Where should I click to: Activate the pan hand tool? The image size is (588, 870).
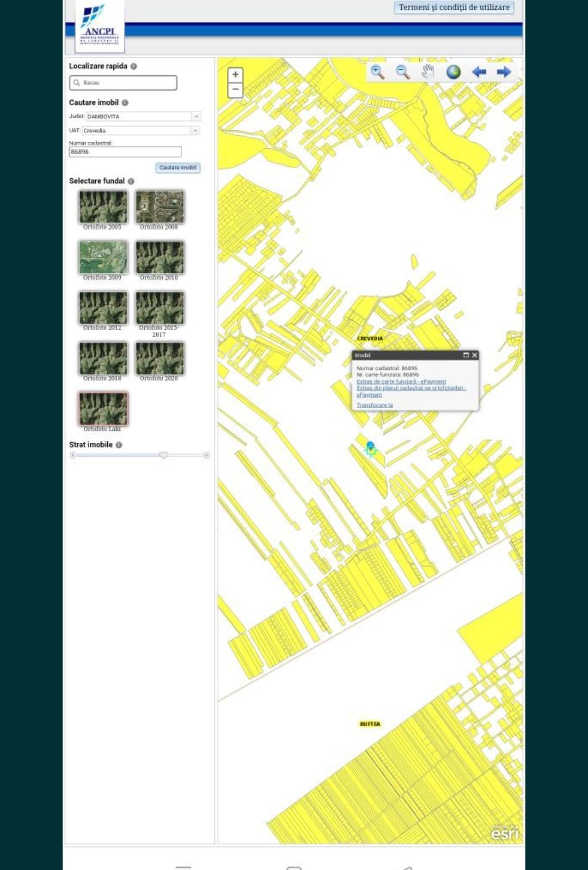(x=428, y=72)
